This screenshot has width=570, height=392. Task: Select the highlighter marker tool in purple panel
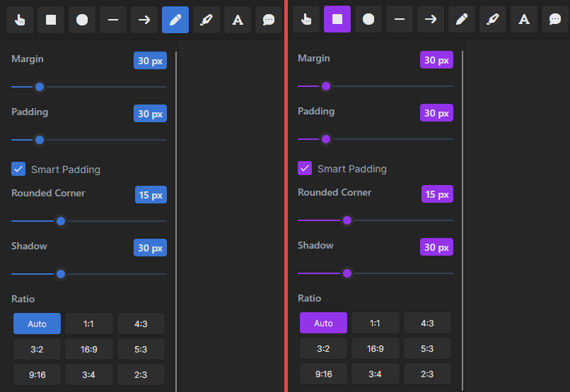(493, 19)
